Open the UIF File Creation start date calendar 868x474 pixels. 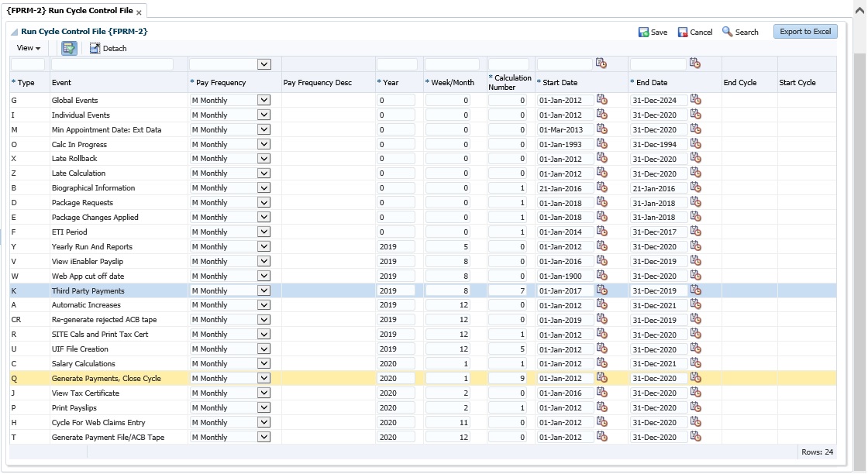601,349
